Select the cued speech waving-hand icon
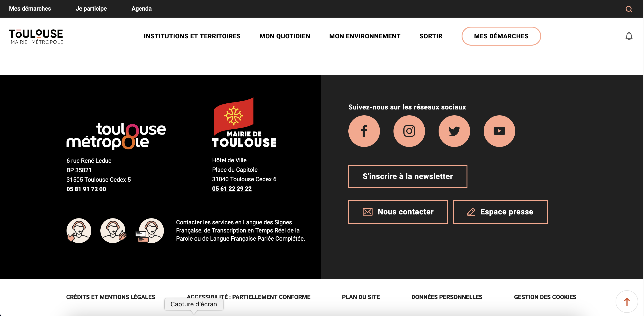This screenshot has width=644, height=316. click(x=113, y=230)
